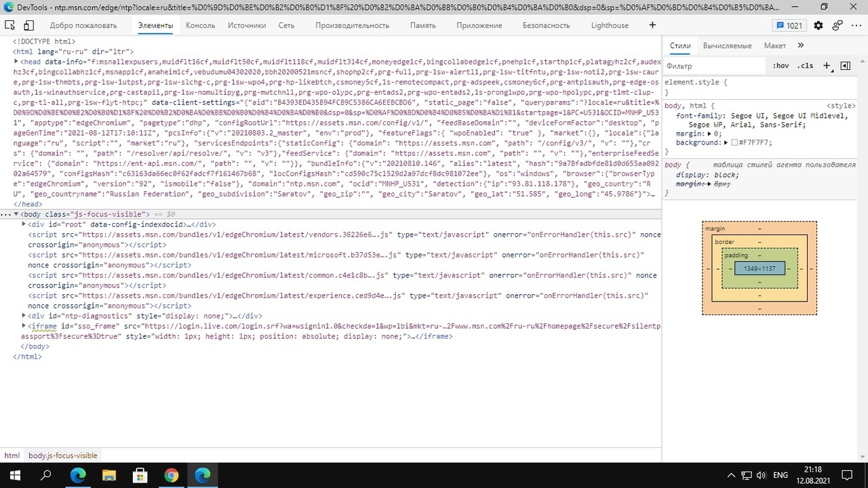Toggle the computed styles sidebar icon
The height and width of the screenshot is (488, 868).
[x=845, y=66]
